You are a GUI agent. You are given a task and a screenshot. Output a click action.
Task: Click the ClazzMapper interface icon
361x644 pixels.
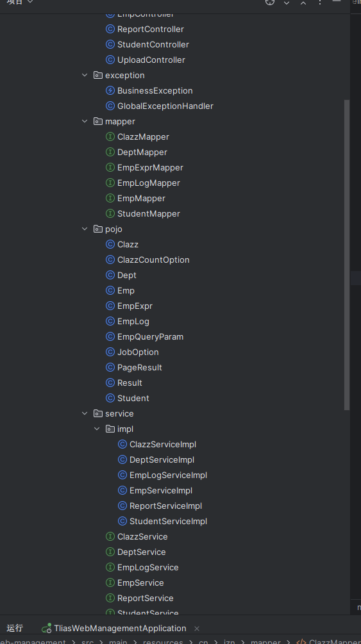[x=110, y=136]
